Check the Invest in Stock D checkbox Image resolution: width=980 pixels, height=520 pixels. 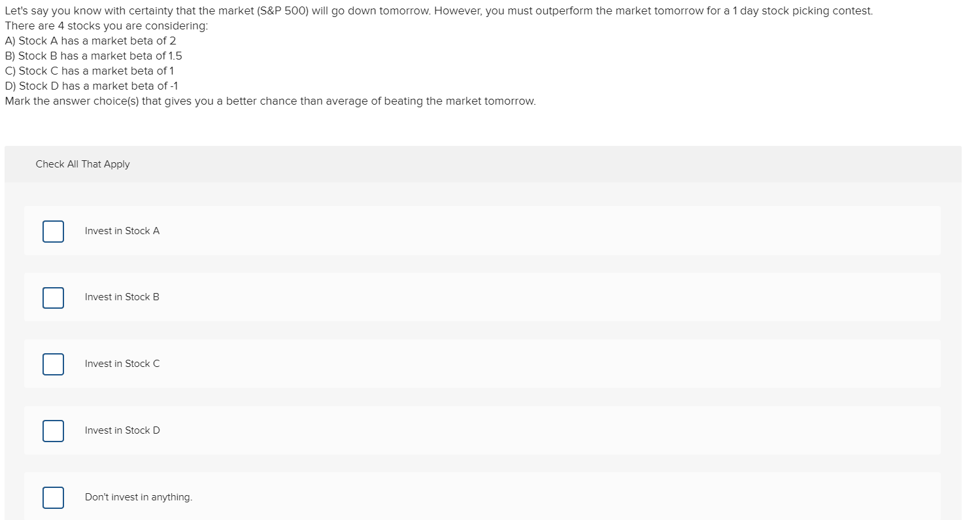(x=53, y=430)
